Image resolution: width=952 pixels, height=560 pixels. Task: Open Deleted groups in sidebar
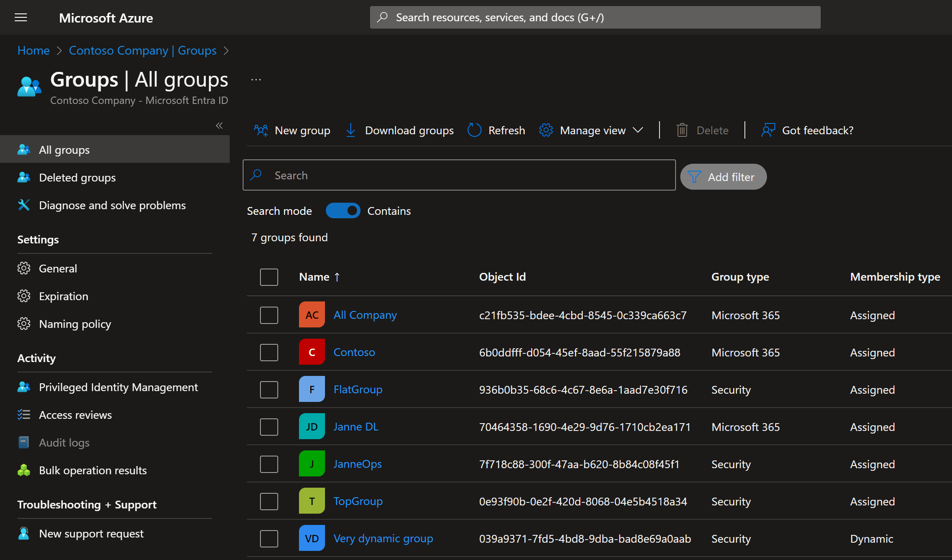115,178
